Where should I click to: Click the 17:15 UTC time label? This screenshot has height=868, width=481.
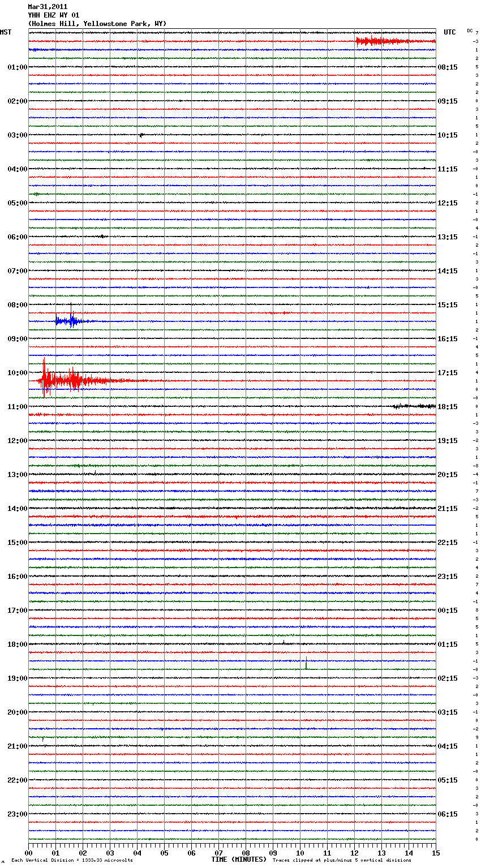pyautogui.click(x=448, y=373)
